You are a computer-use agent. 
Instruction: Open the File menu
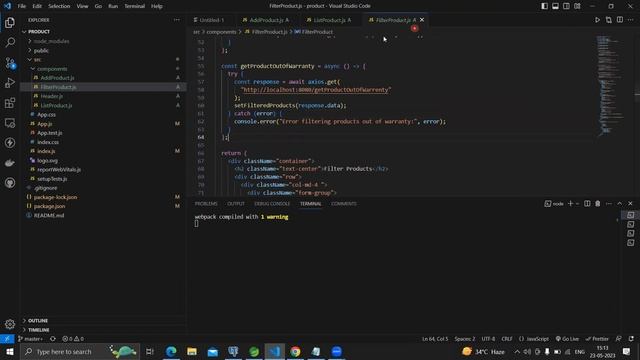click(x=22, y=6)
